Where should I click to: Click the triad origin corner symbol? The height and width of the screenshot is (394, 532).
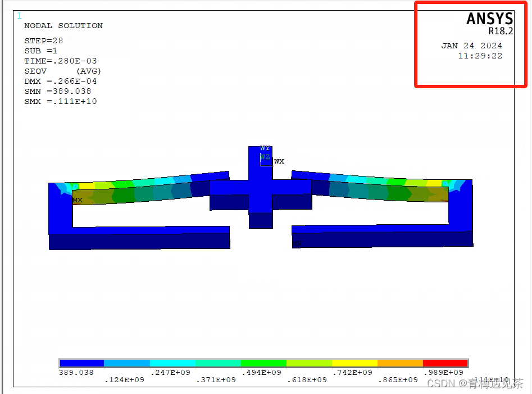(x=260, y=165)
